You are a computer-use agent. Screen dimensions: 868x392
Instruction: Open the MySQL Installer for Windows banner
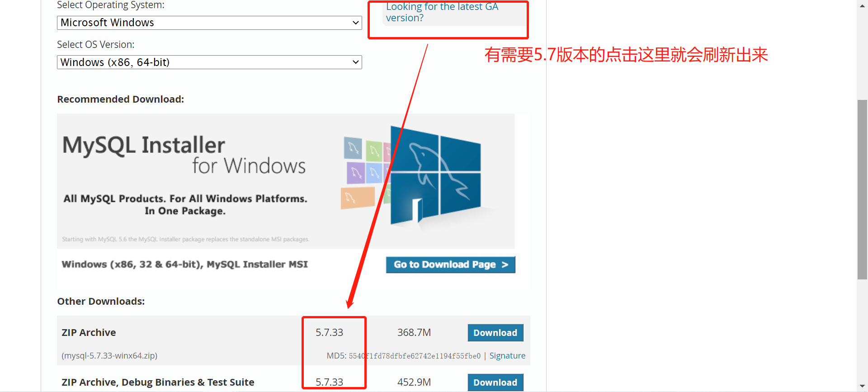pyautogui.click(x=286, y=181)
